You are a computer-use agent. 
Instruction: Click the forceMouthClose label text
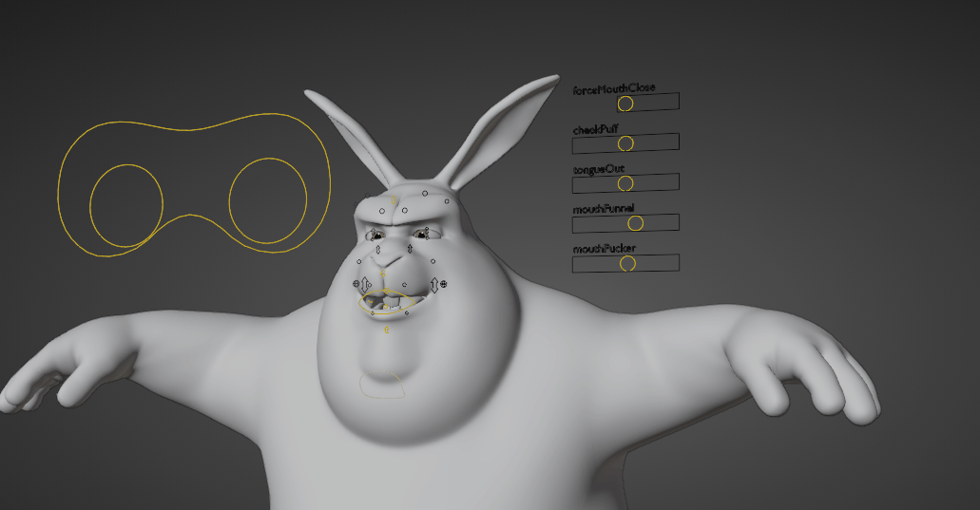click(613, 88)
